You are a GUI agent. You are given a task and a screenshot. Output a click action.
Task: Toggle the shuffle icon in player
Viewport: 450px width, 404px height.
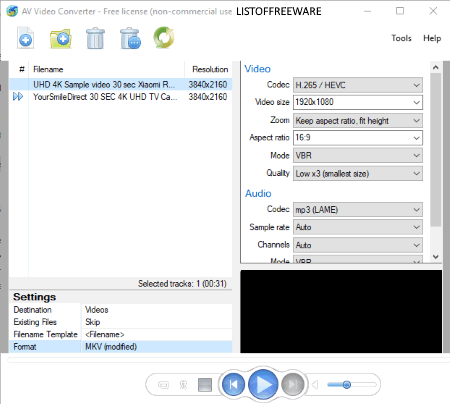click(x=183, y=385)
